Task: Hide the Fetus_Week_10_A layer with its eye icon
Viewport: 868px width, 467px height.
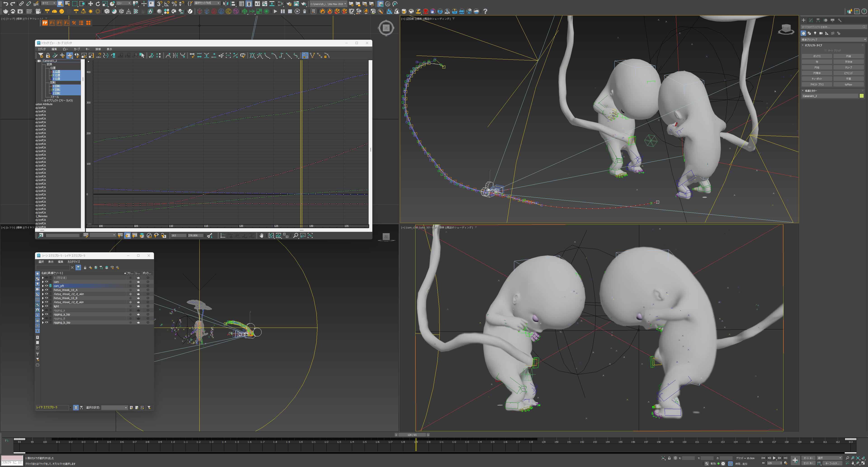Action: (x=47, y=290)
